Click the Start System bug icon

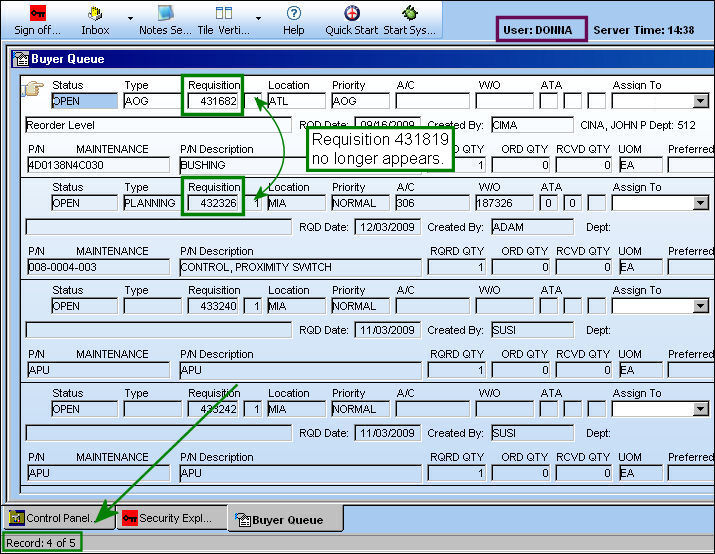[x=409, y=13]
